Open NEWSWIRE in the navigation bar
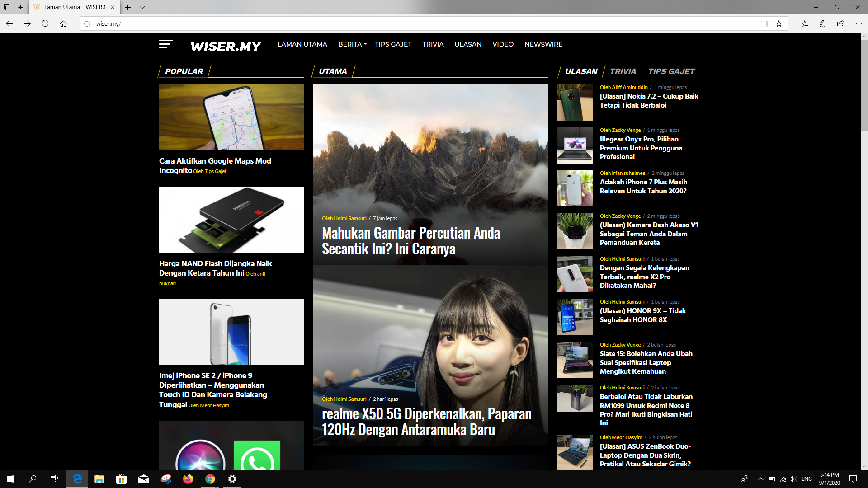The width and height of the screenshot is (868, 488). [x=543, y=44]
